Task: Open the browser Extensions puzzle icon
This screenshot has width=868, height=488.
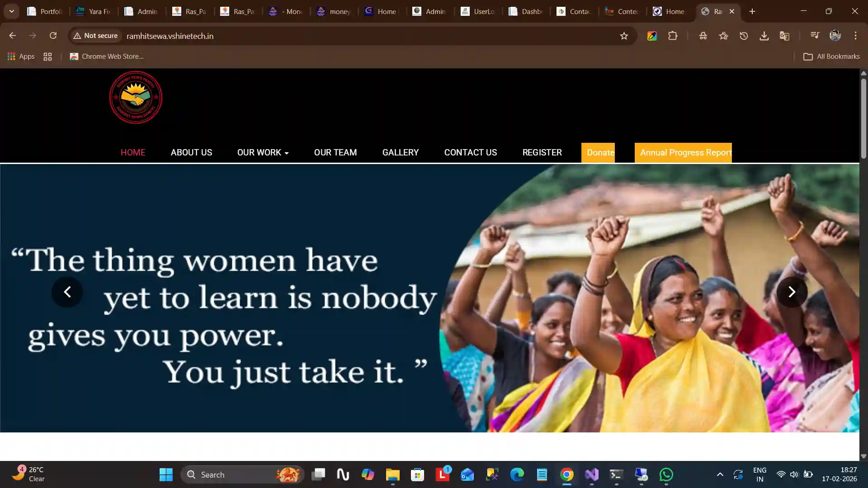Action: [673, 36]
